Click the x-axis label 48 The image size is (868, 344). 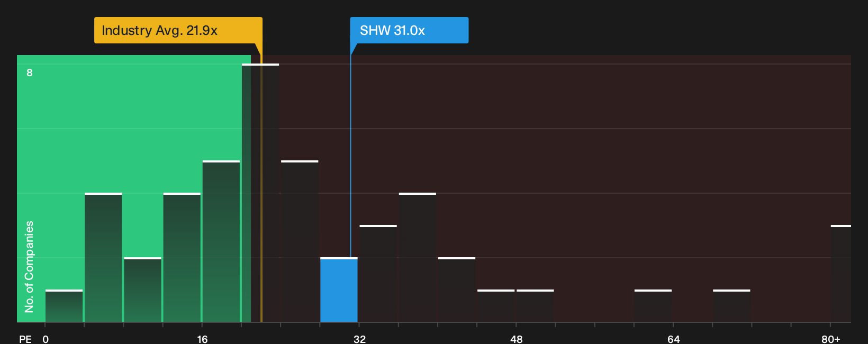click(517, 339)
